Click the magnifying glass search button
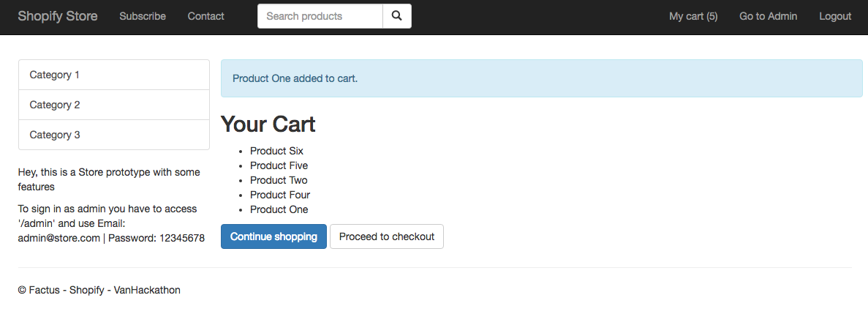Viewport: 868px width, 328px height. click(x=396, y=16)
